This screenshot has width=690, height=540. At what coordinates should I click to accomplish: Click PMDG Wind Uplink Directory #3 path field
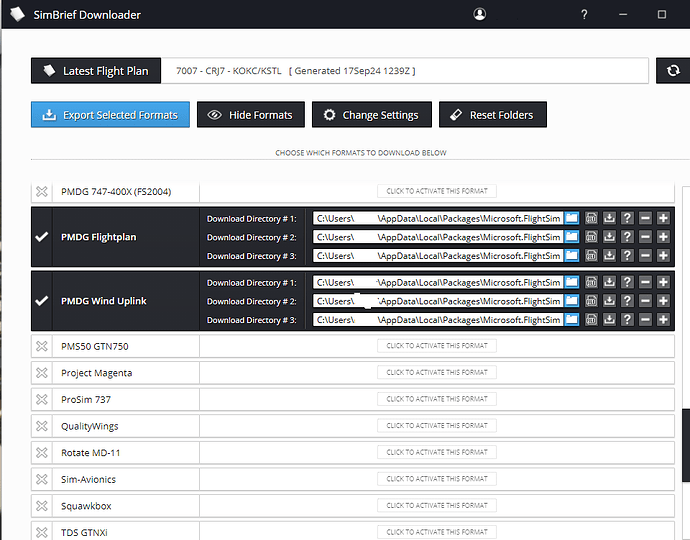pyautogui.click(x=437, y=320)
